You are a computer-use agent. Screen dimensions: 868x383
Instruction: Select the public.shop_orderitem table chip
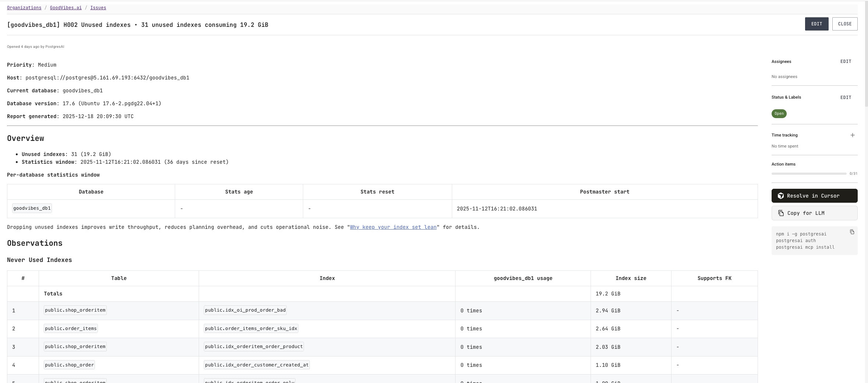tap(75, 310)
